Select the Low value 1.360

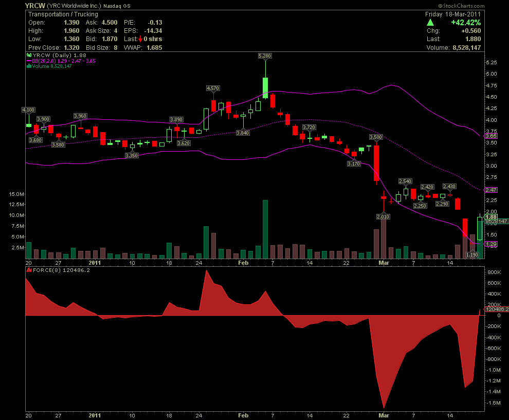coord(71,39)
